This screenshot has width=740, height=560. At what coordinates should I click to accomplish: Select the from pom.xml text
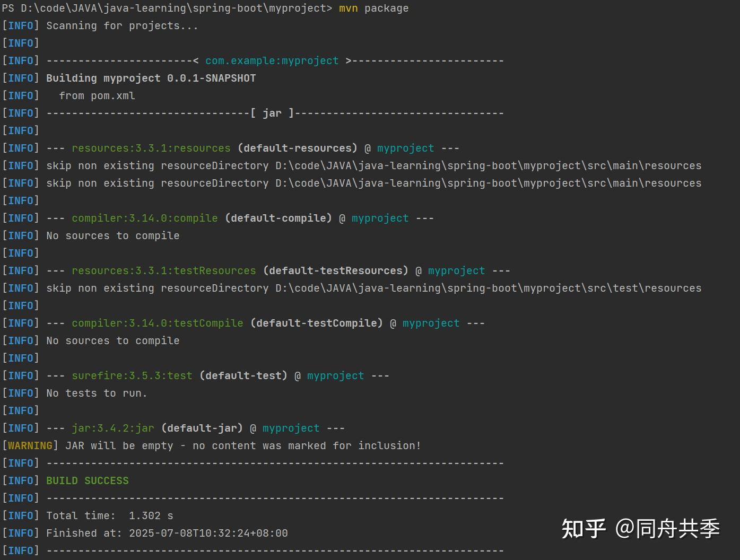98,95
